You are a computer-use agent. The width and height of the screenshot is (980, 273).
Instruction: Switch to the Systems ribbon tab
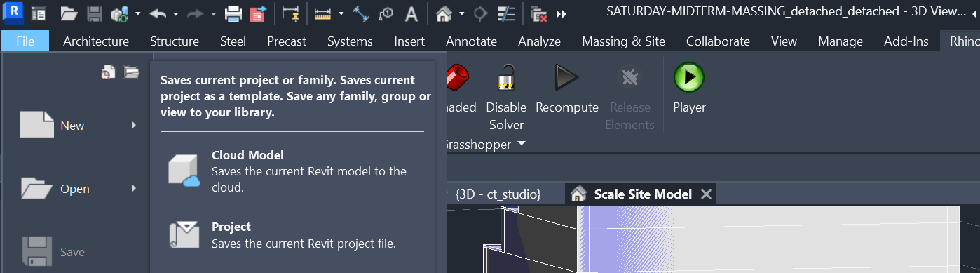click(350, 41)
